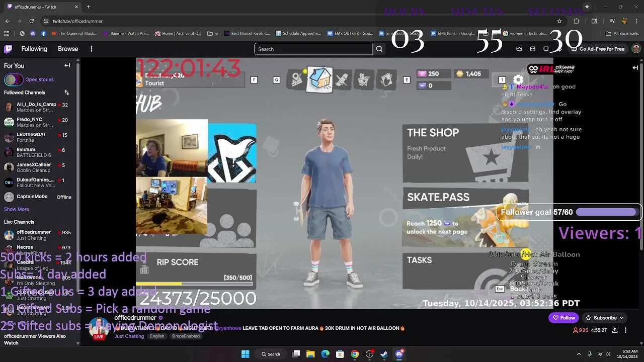Open the officedrummer channel name link
The image size is (644, 362).
[x=135, y=318]
